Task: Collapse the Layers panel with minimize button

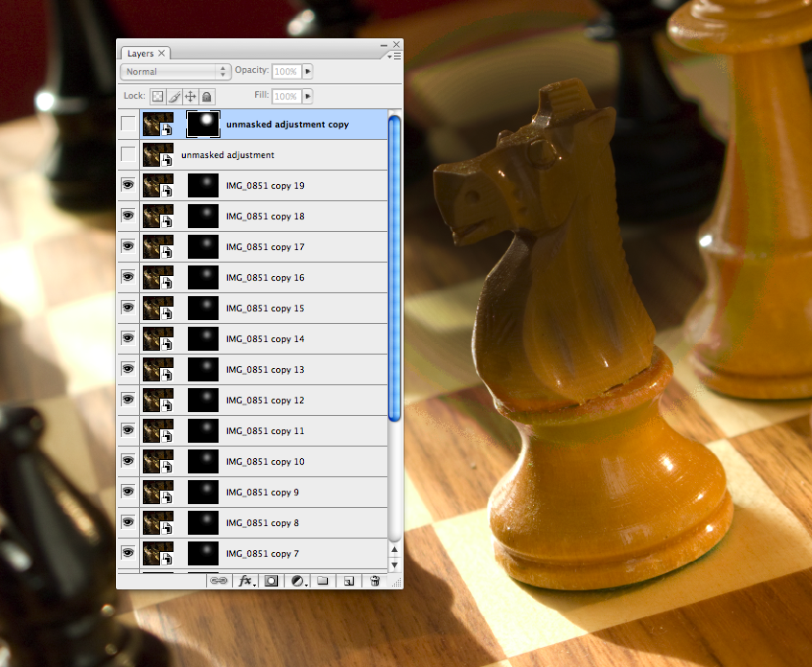Action: 383,45
